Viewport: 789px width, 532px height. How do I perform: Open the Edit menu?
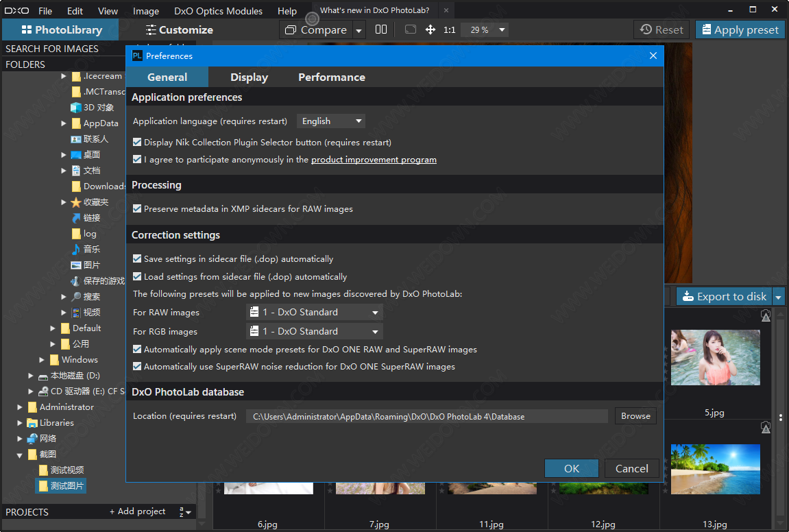(x=75, y=11)
